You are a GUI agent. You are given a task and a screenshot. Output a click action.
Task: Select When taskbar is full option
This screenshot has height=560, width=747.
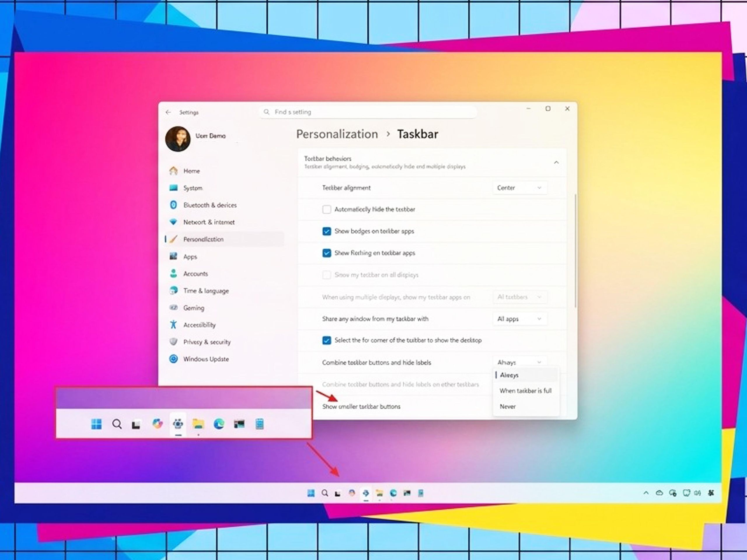coord(525,391)
